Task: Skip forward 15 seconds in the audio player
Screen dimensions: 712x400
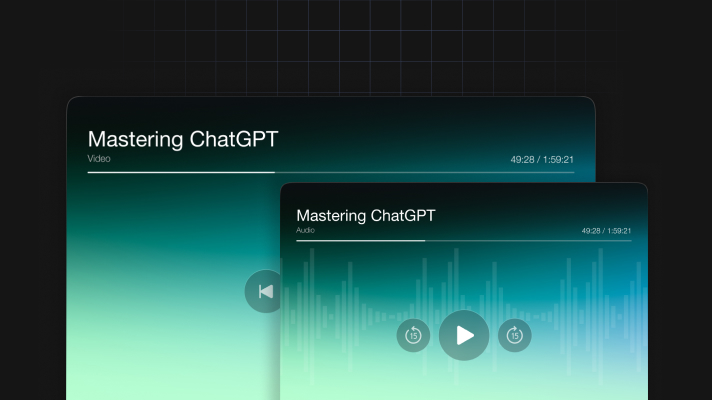Action: (x=515, y=336)
